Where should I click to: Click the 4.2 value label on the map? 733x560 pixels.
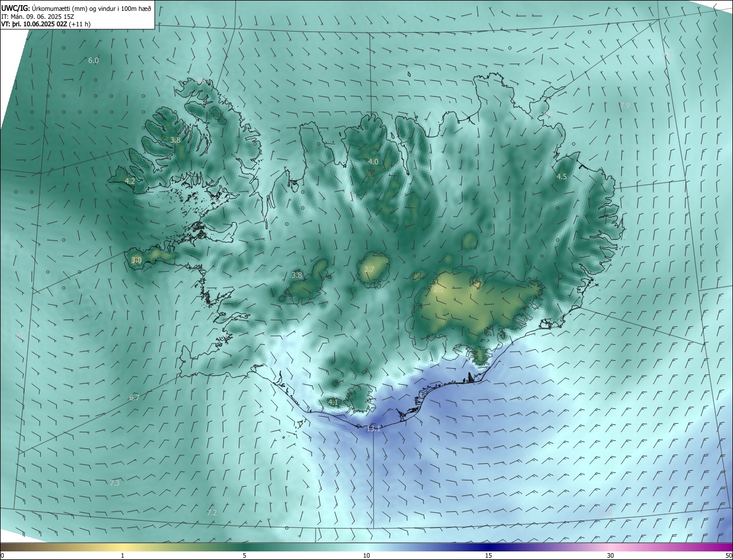tap(129, 181)
